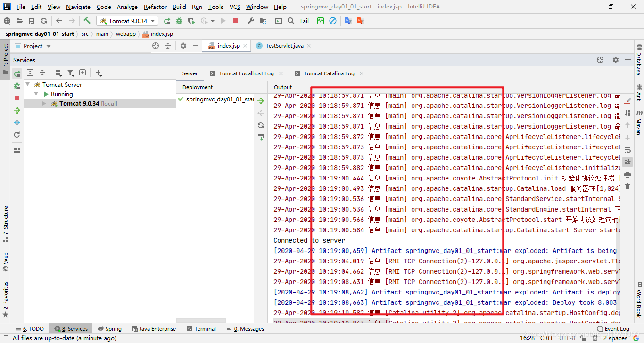Click webapp in the navigation breadcrumb
This screenshot has height=343, width=644.
tap(125, 34)
